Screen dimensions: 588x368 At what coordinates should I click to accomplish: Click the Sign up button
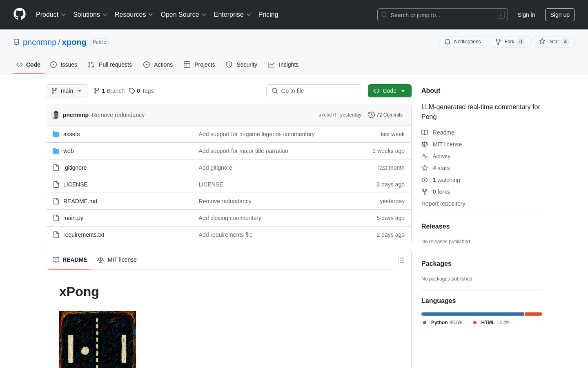pos(559,15)
